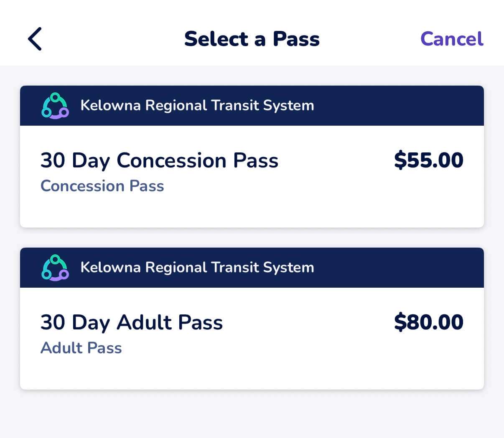This screenshot has height=438, width=504.
Task: Click the transit logo on the Concession card
Action: pyautogui.click(x=55, y=106)
